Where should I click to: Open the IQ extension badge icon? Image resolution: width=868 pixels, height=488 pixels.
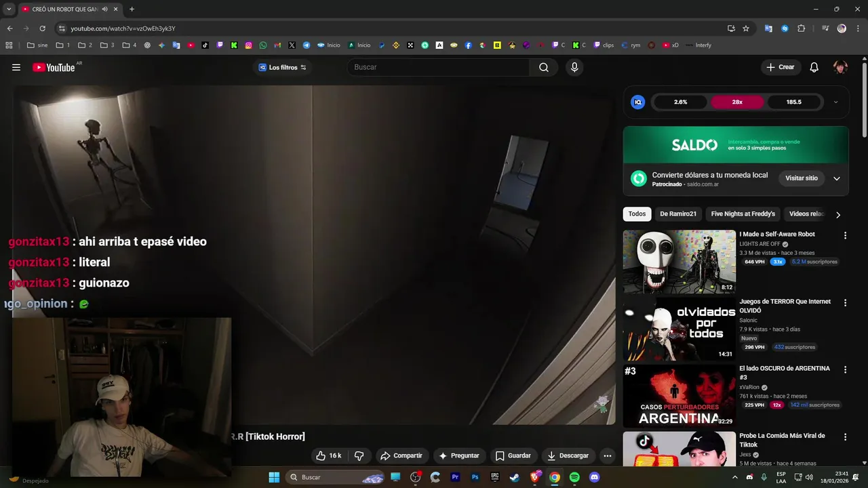[x=637, y=102]
